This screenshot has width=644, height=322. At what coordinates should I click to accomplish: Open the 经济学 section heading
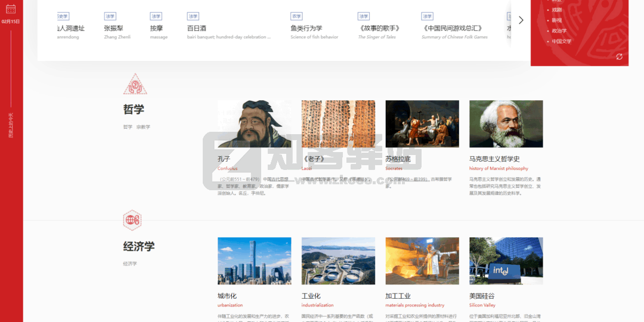[139, 247]
